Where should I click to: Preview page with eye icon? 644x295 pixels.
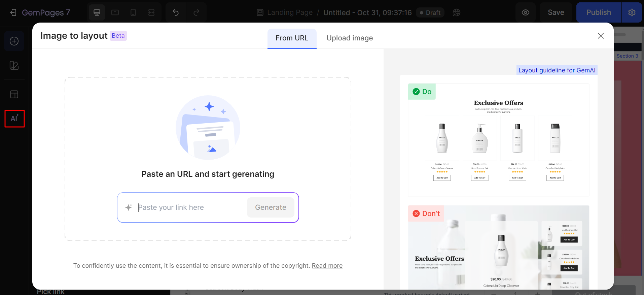click(526, 12)
